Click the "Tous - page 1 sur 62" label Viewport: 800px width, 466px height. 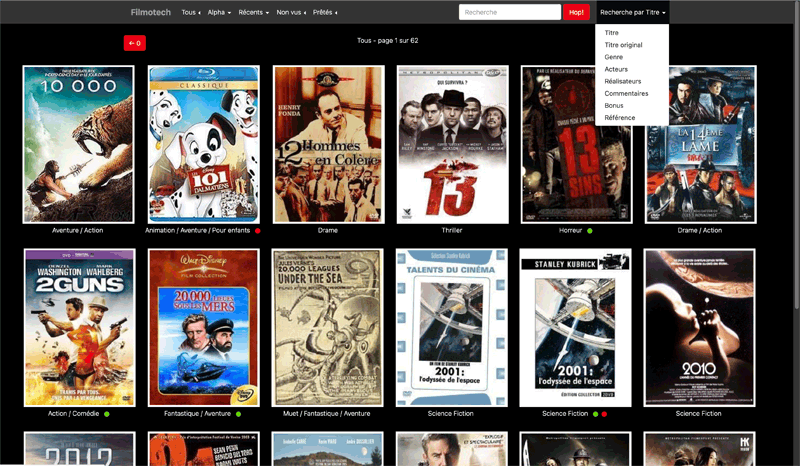coord(388,40)
